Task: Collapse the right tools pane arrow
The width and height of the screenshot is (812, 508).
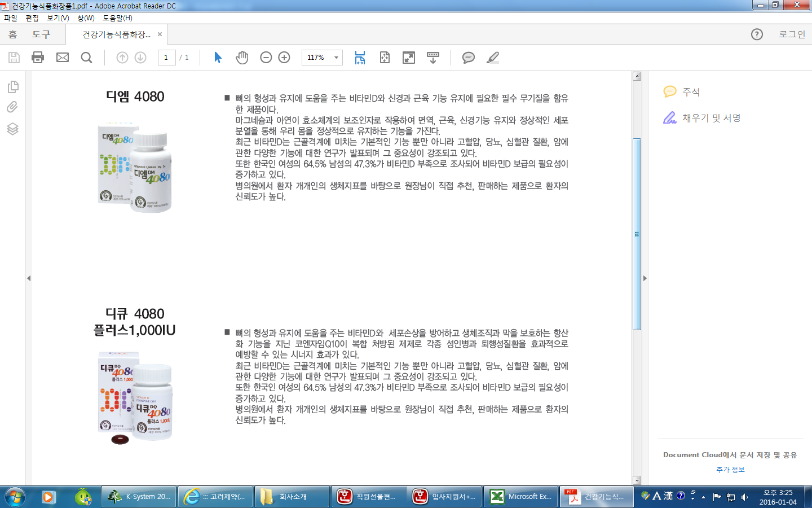Action: [645, 278]
